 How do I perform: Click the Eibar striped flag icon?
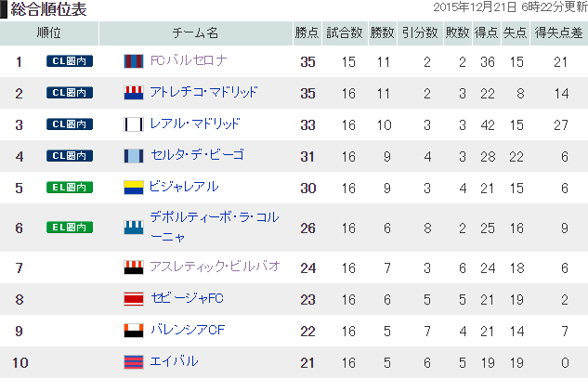134,362
